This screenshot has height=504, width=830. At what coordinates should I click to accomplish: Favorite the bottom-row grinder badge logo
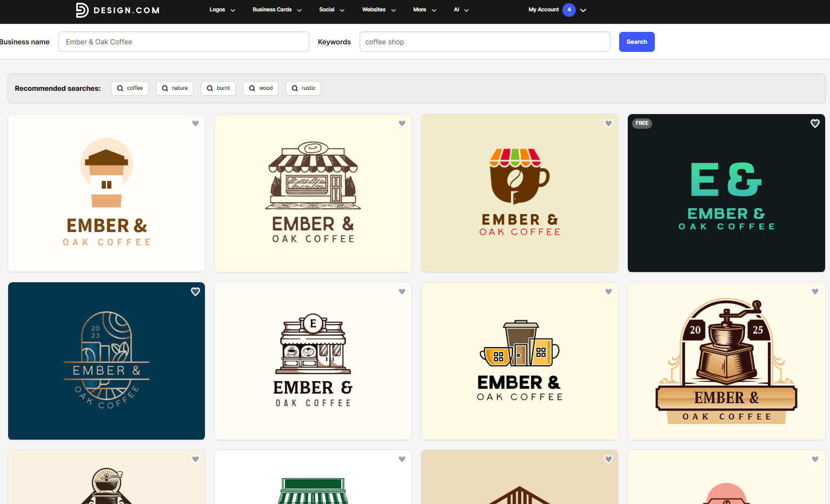pos(196,459)
